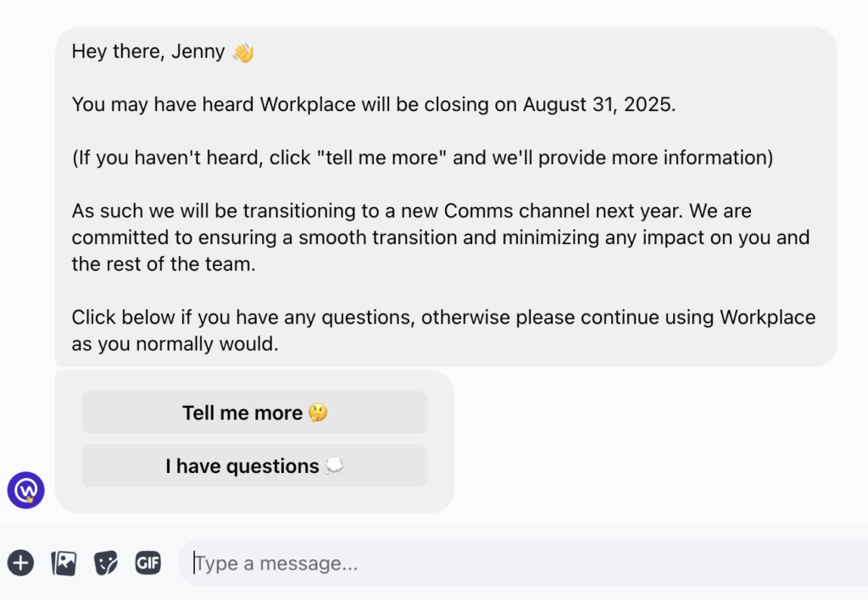Focus the "Type a message" field

coord(509,564)
